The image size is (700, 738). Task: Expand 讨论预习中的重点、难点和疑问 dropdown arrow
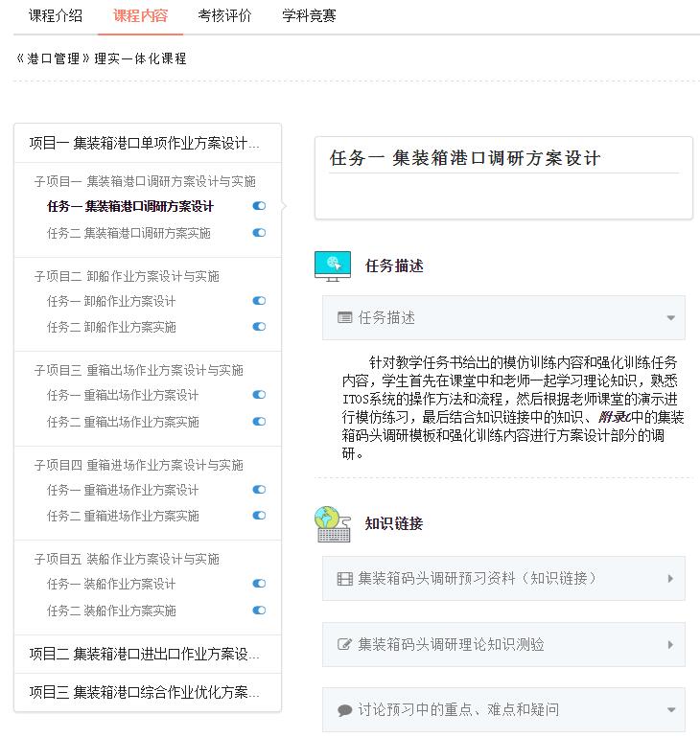point(670,711)
